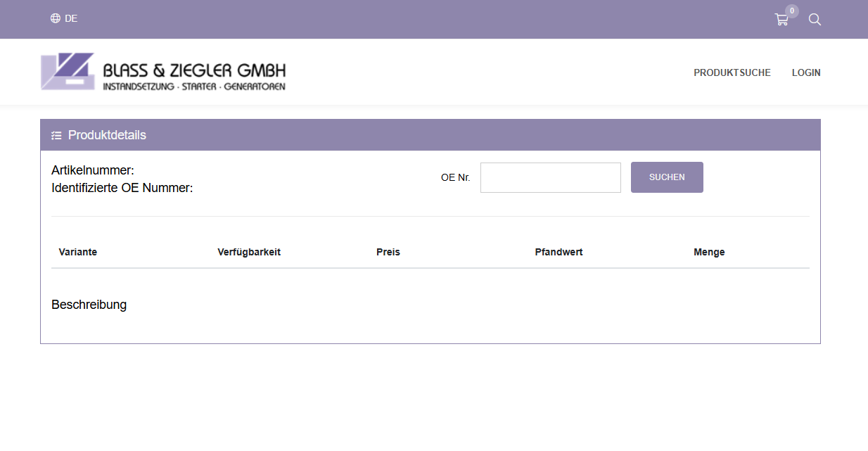The width and height of the screenshot is (868, 451).
Task: Click the cart item count badge
Action: pyautogui.click(x=791, y=11)
